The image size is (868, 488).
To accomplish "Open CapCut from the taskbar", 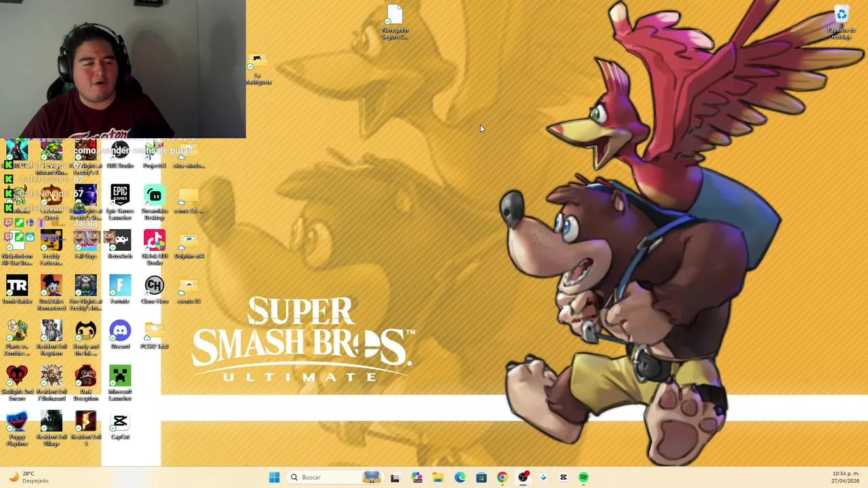I will [563, 477].
